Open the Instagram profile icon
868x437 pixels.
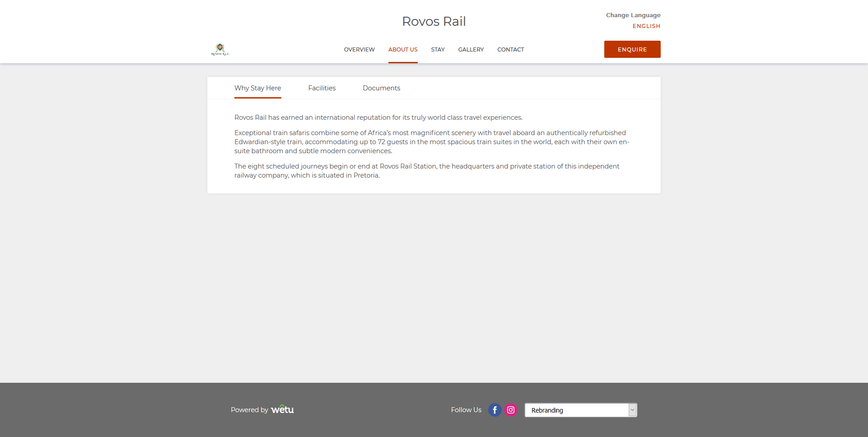(x=511, y=410)
